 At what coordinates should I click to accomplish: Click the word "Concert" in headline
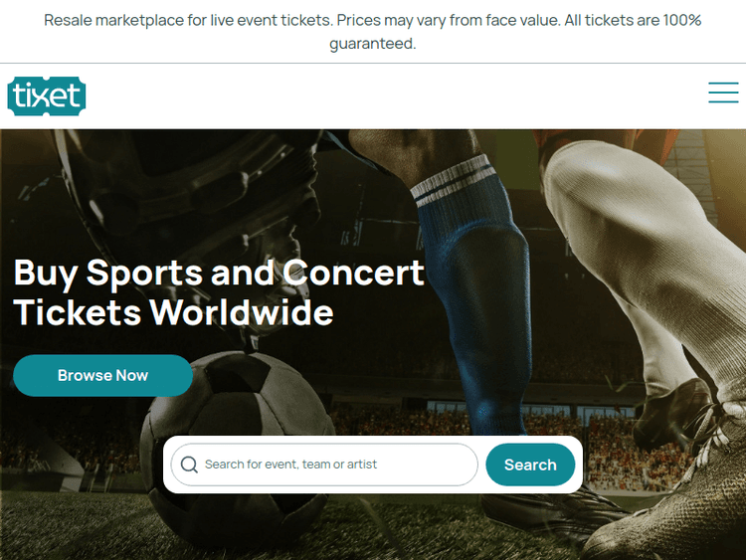[x=353, y=273]
